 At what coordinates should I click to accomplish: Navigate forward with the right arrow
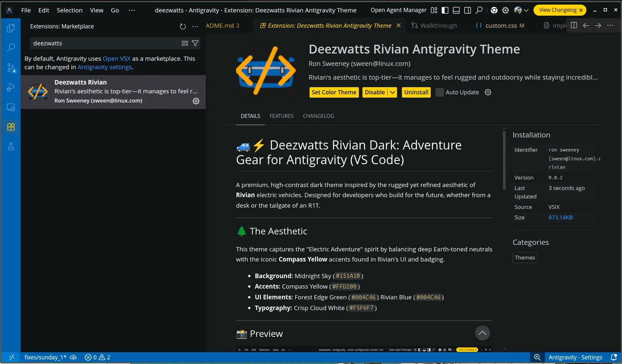click(x=598, y=25)
